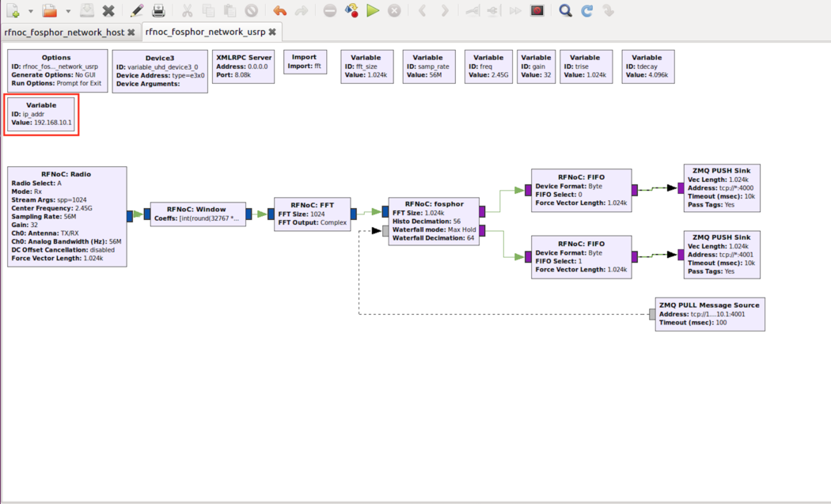Close the current flow graph file
The width and height of the screenshot is (831, 504).
[107, 11]
